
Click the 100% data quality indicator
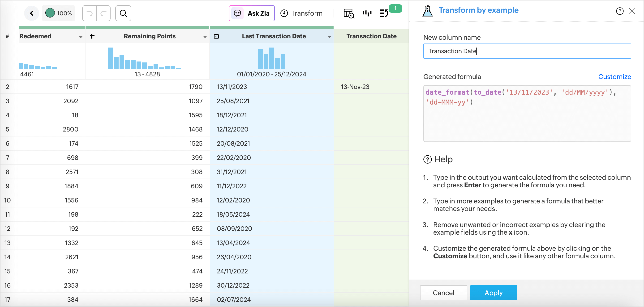tap(59, 13)
